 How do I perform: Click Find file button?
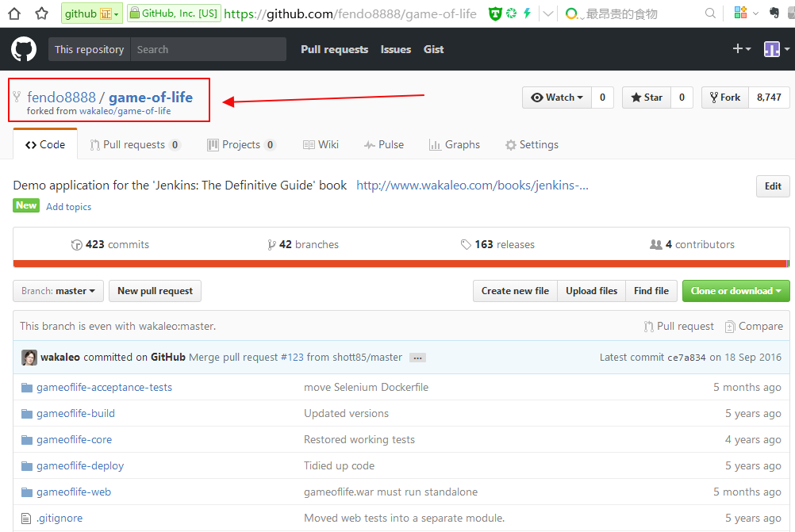[651, 291]
